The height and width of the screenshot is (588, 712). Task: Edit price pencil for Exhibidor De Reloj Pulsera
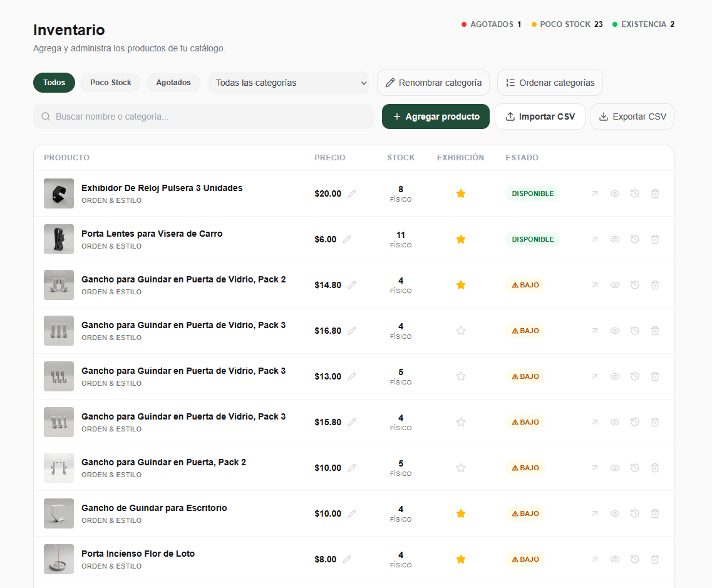(352, 193)
